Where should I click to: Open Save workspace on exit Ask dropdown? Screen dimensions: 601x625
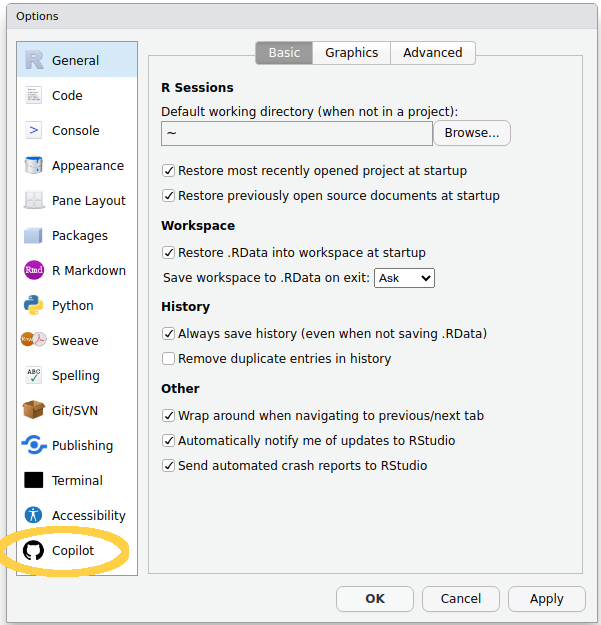[404, 278]
